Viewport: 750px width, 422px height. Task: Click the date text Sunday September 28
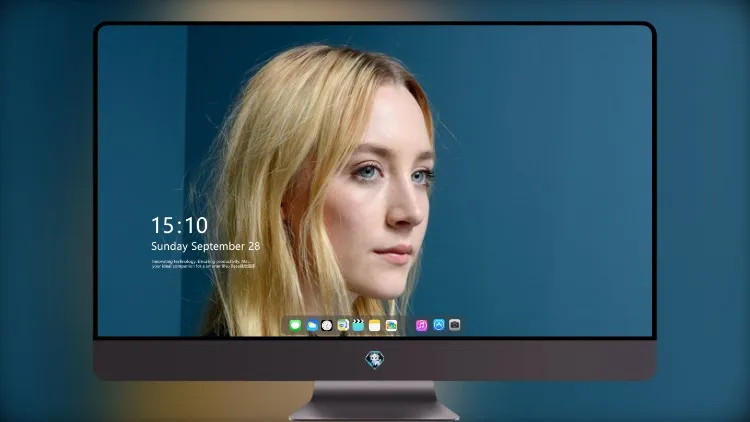click(206, 246)
